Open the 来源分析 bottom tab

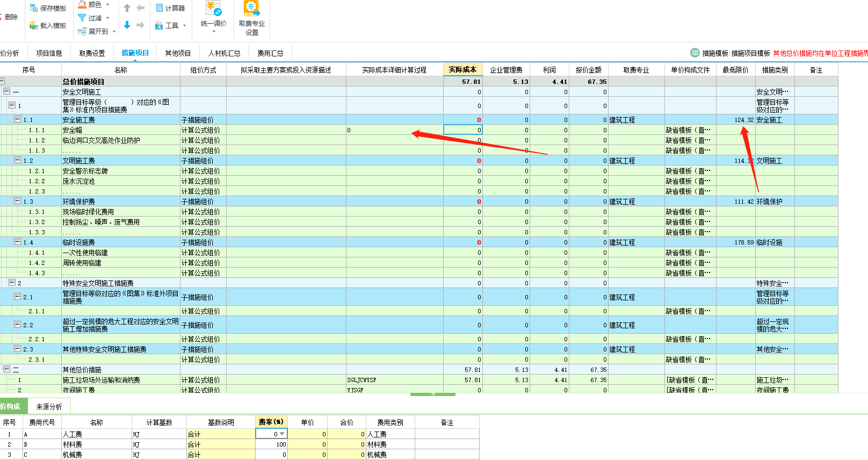click(x=49, y=407)
